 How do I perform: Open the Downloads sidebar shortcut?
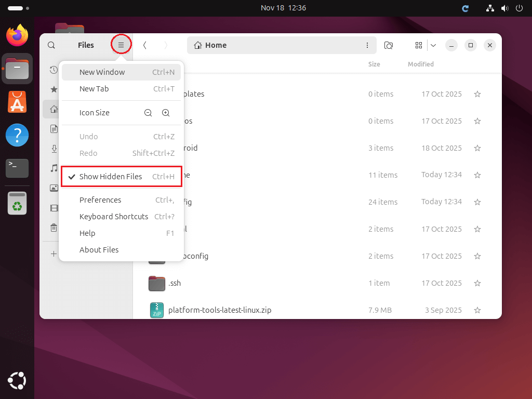tap(54, 149)
